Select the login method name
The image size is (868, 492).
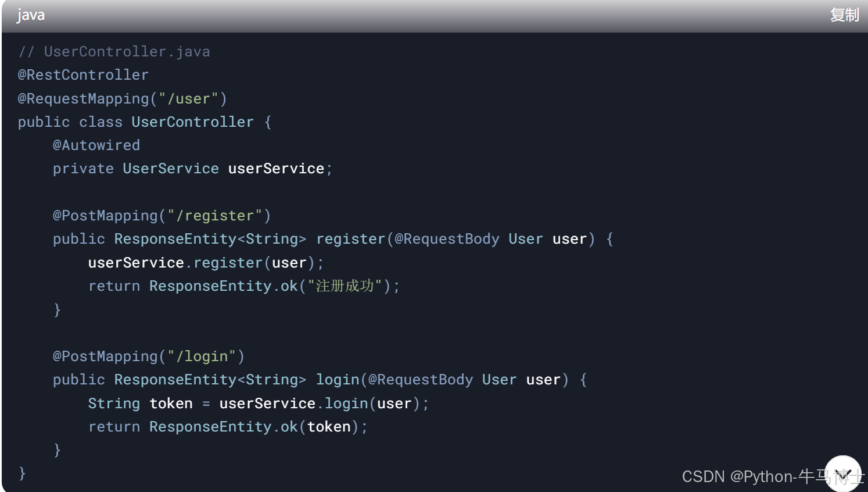[337, 379]
